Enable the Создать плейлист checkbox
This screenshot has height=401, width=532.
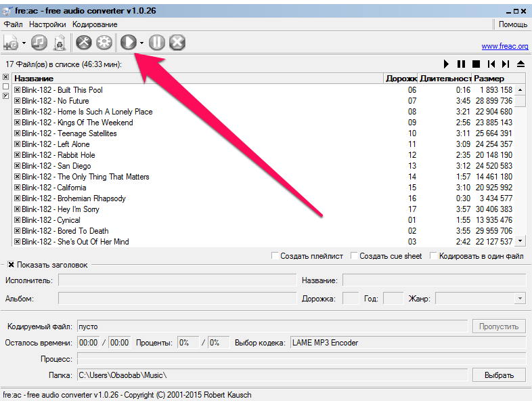tap(275, 255)
